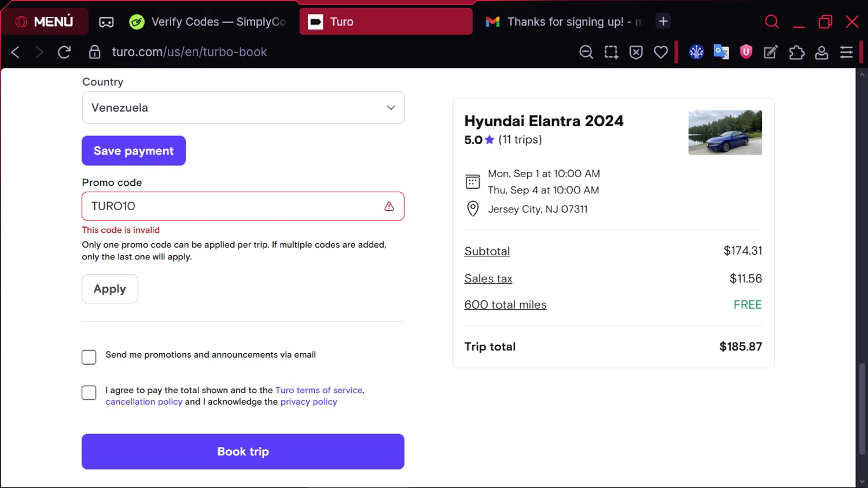
Task: Click the location pin icon
Action: 473,209
